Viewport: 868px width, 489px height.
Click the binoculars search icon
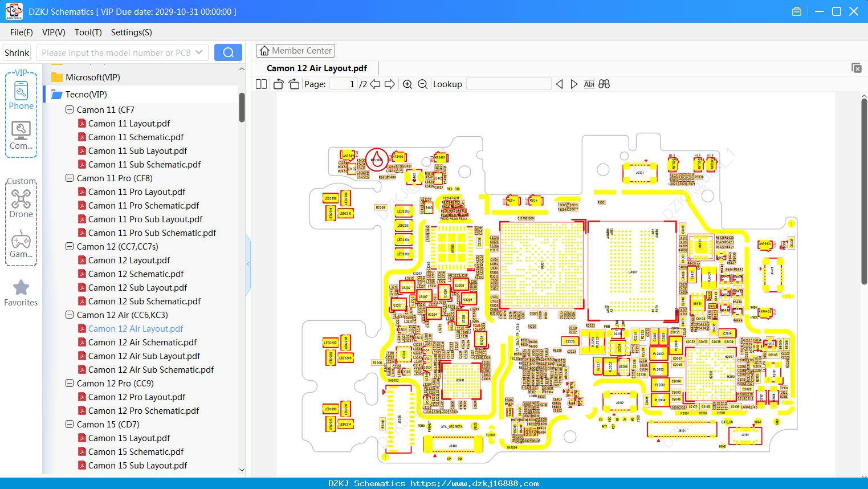click(604, 84)
